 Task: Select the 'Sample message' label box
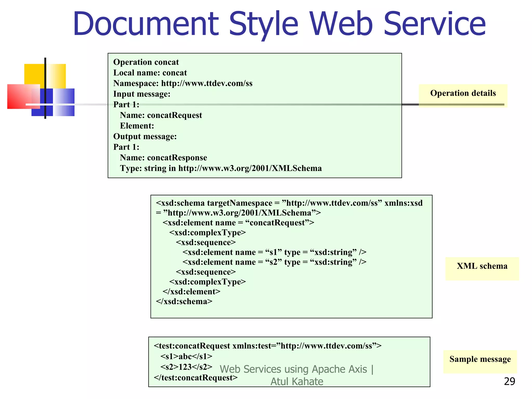[480, 362]
